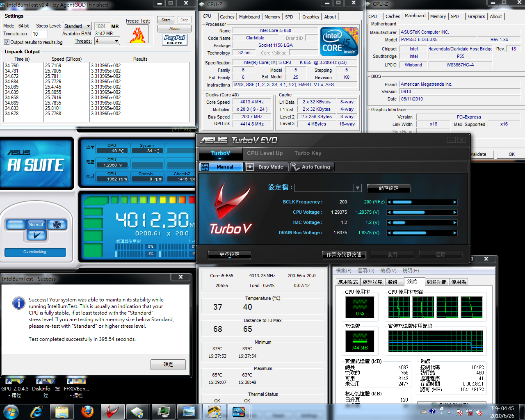Screen dimensions: 525x420
Task: Click the IntelBurnTest Start button
Action: [x=166, y=20]
